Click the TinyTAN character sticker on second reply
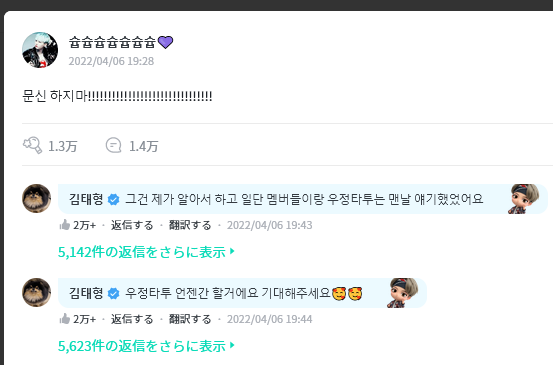This screenshot has width=553, height=365. pos(402,293)
